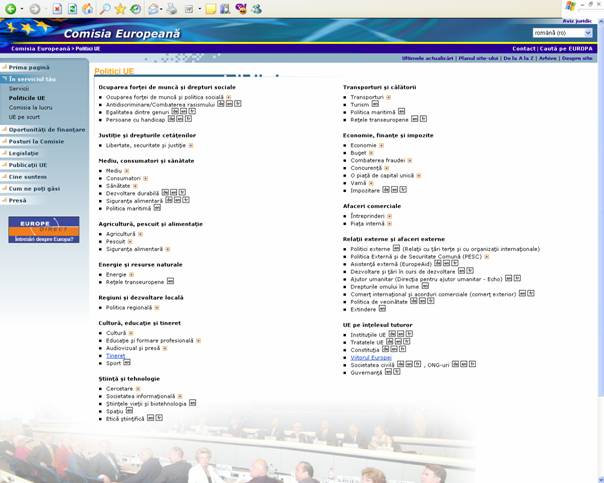
Task: Open Favorites with the yellow star icon
Action: (x=120, y=8)
